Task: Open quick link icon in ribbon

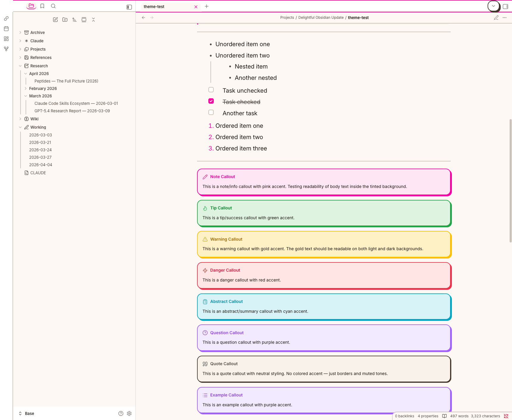Action: tap(6, 18)
